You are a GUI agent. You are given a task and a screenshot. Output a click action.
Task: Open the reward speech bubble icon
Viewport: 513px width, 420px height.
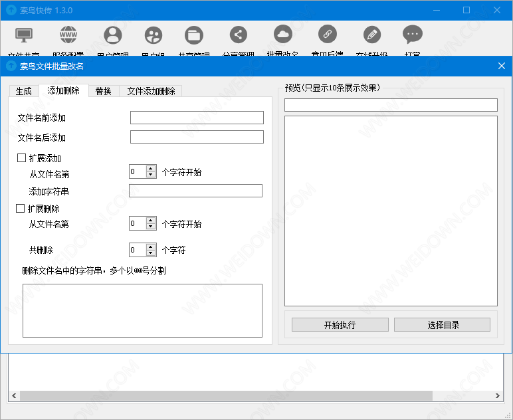(413, 34)
